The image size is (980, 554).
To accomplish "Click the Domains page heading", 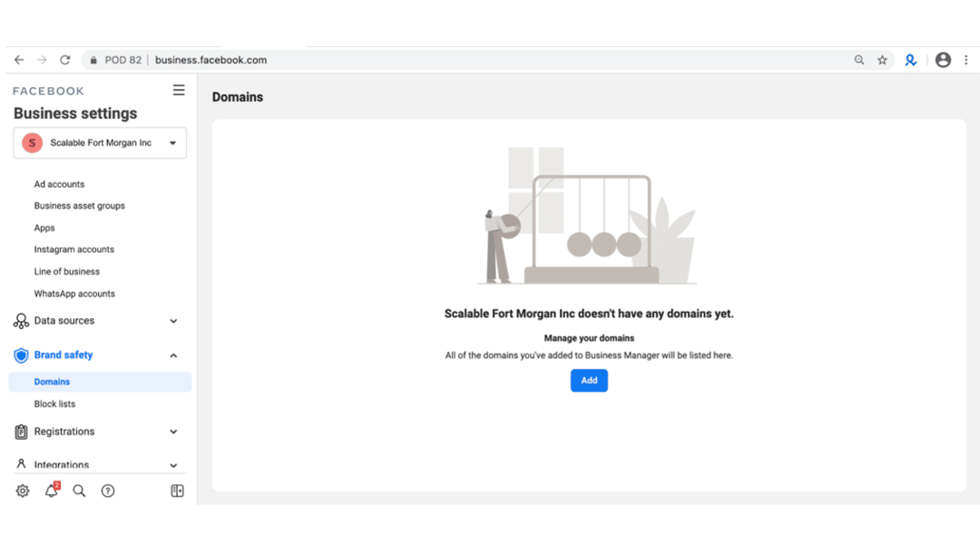I will point(238,97).
